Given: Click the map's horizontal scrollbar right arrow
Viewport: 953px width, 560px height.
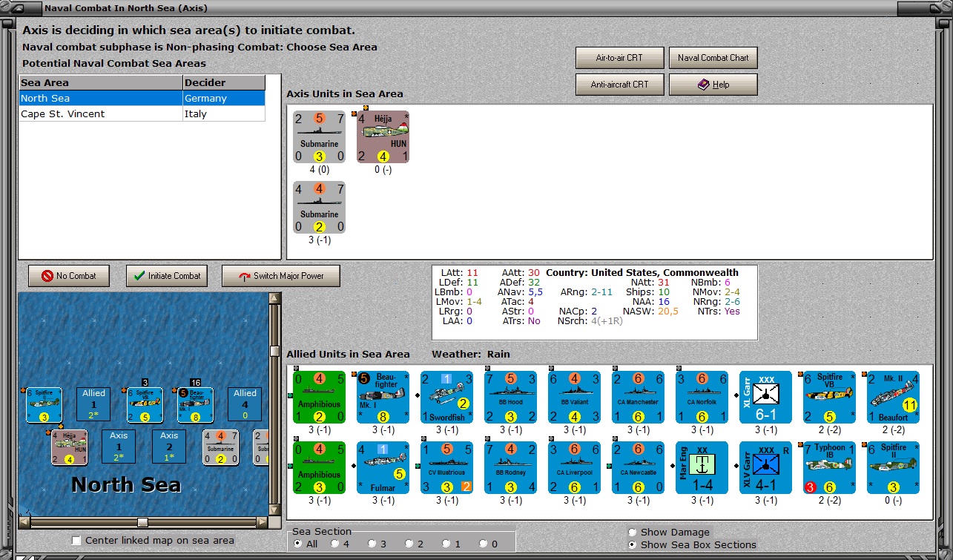Looking at the screenshot, I should click(263, 522).
